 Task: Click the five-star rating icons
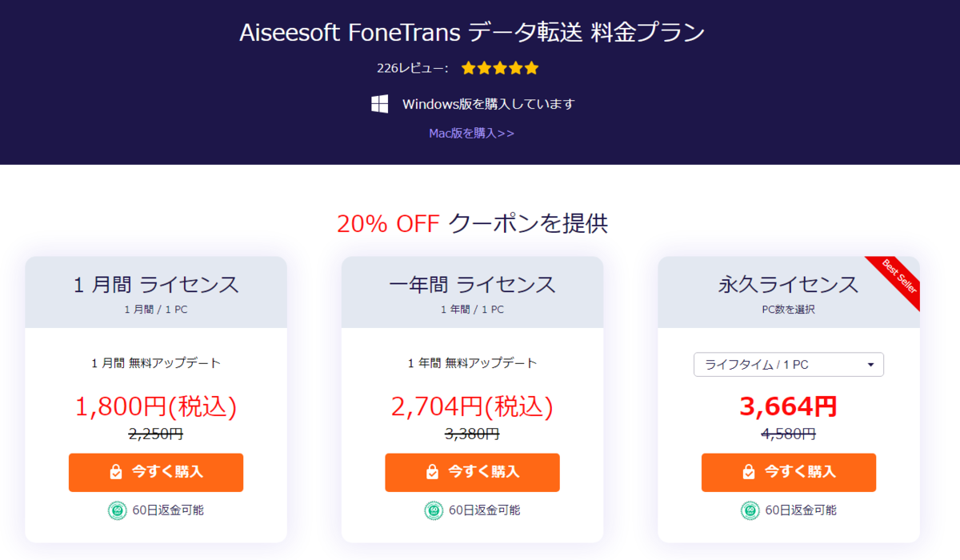[500, 68]
